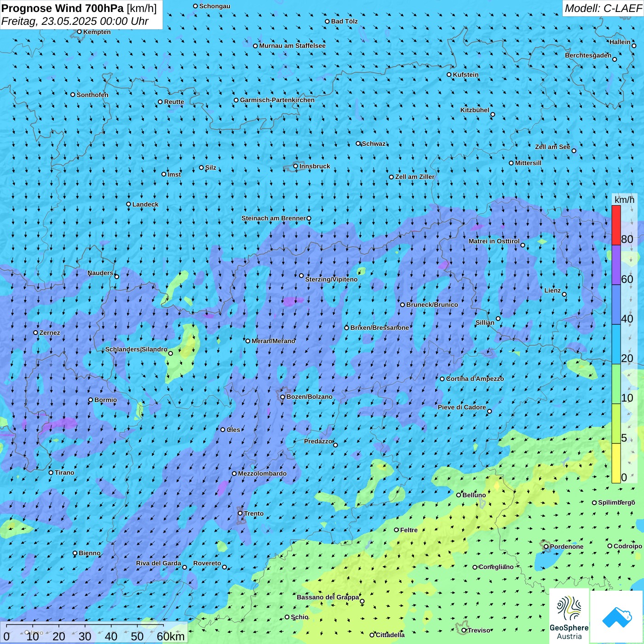Click the 'Murnau am Staffelsee' label
This screenshot has height=644, width=644.
(293, 46)
